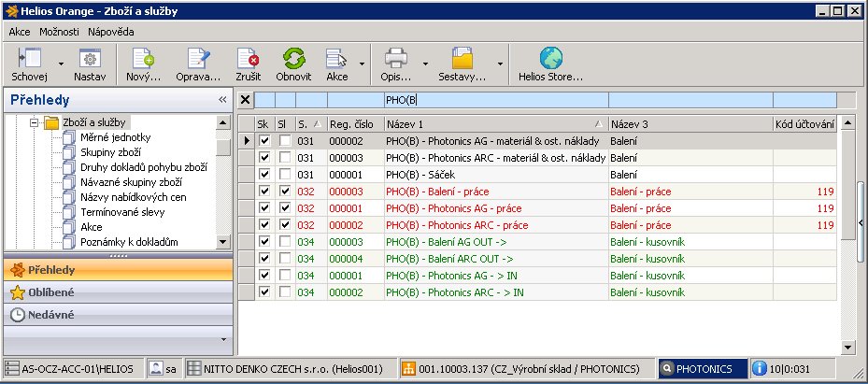Switch to the Oblíbené pane
868x384 pixels.
pos(119,292)
